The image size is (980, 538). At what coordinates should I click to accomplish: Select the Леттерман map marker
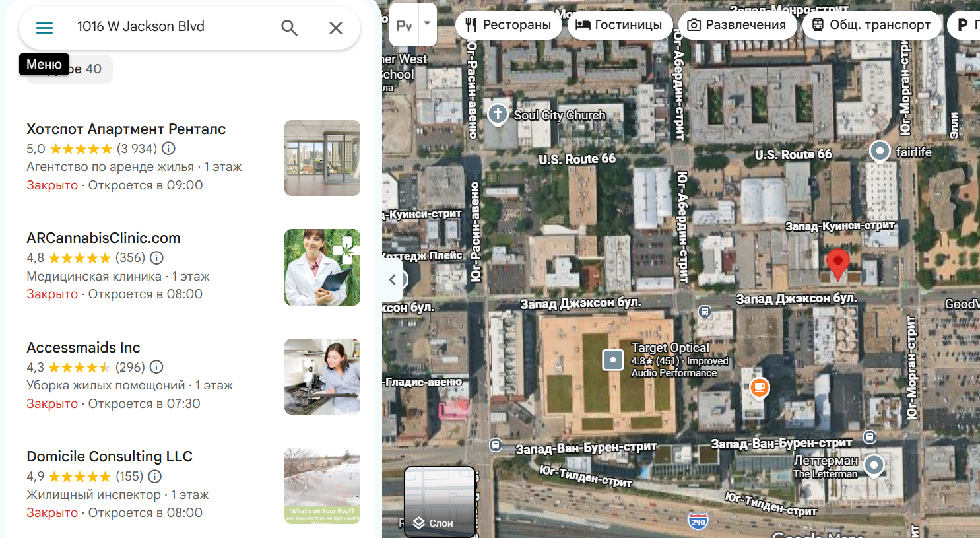(874, 465)
